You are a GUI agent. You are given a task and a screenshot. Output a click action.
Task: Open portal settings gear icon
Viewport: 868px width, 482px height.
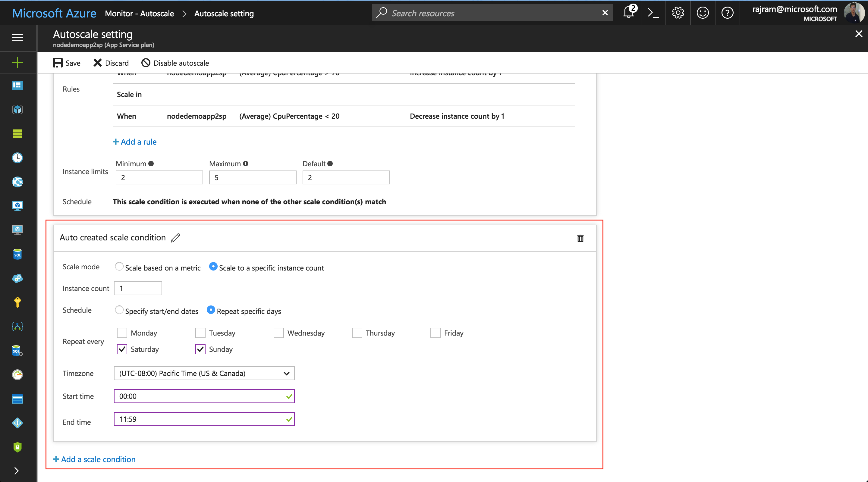tap(678, 13)
